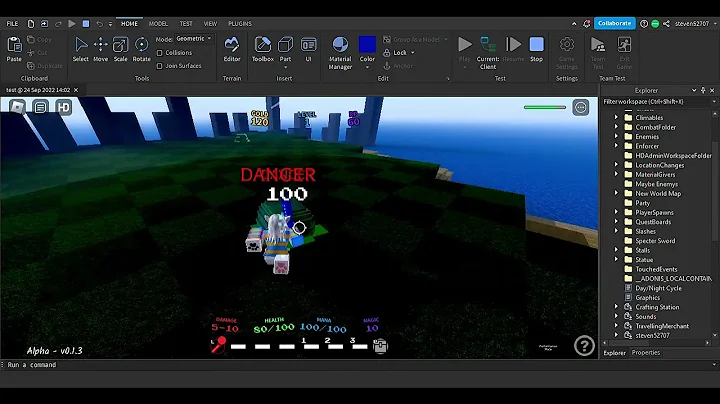
Task: Click the blue Color swatch
Action: click(x=367, y=45)
